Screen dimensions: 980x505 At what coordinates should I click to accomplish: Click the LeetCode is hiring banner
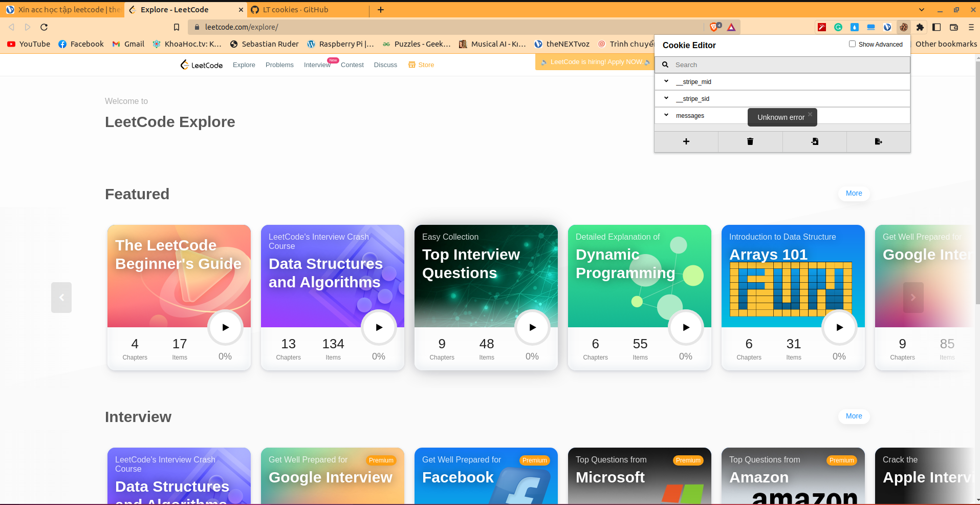point(595,62)
